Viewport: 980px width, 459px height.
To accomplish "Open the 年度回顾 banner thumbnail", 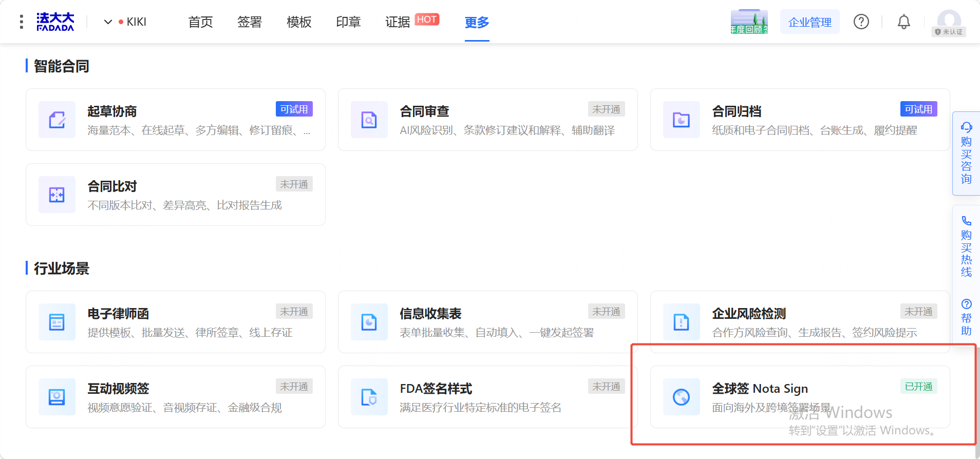I will pos(749,22).
